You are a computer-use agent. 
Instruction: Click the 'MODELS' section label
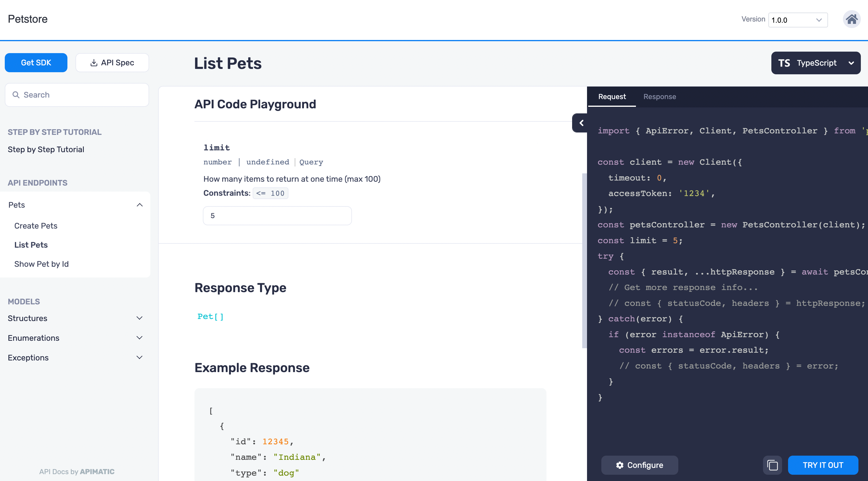[x=24, y=302]
